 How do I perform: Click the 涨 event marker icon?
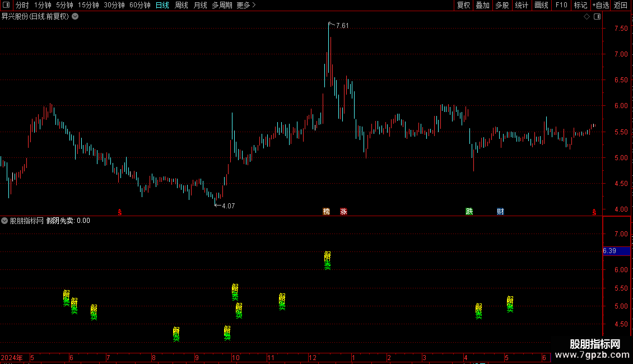click(x=343, y=212)
